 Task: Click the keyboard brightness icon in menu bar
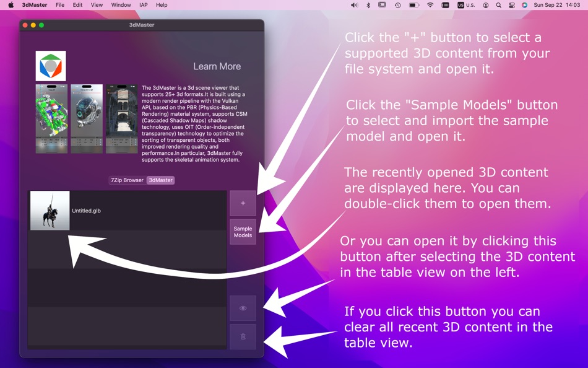[x=445, y=5]
